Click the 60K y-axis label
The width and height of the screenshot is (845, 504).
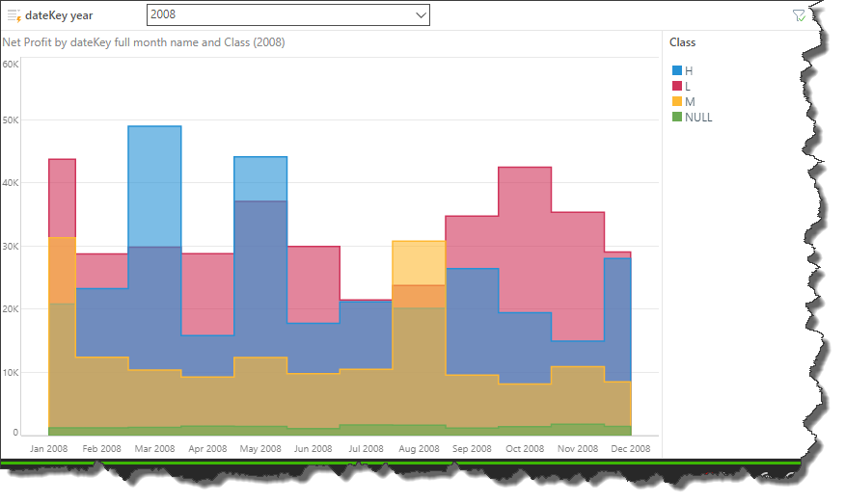[12, 65]
